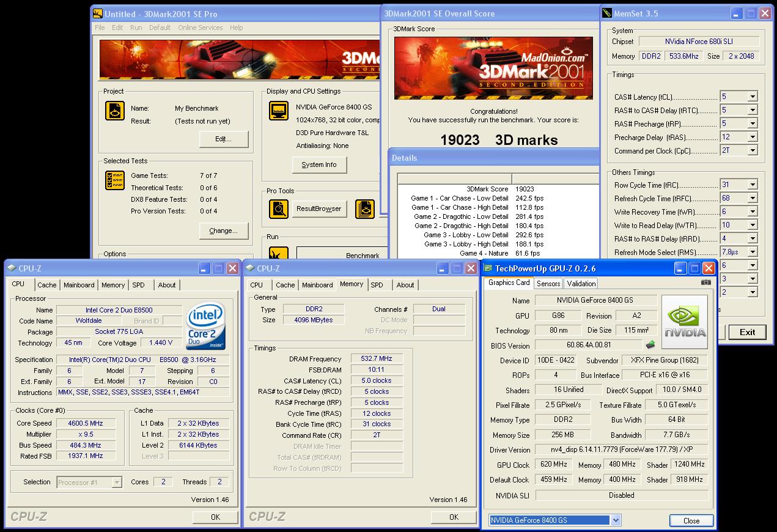Click OK in the CPU-Z processor window

pyautogui.click(x=215, y=517)
